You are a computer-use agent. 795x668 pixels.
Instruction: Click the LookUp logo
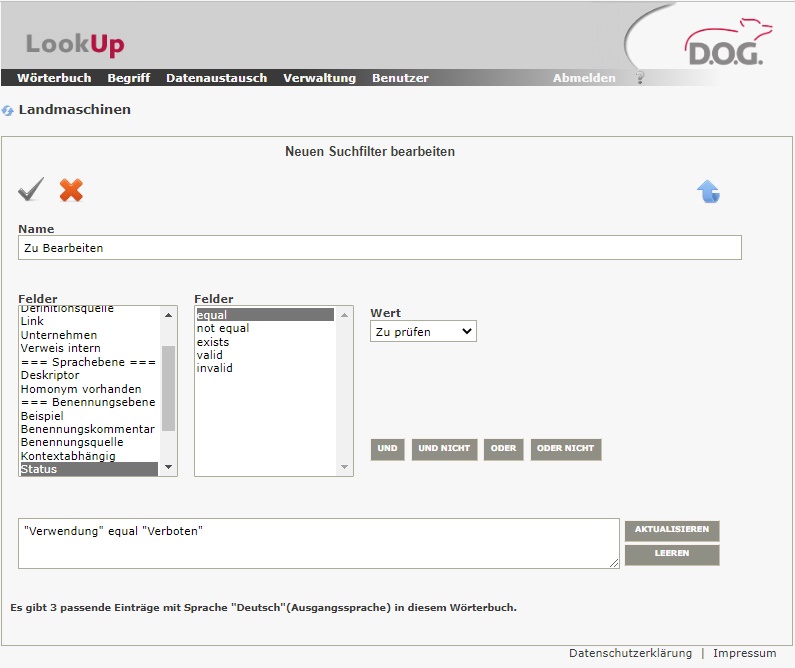pos(75,44)
